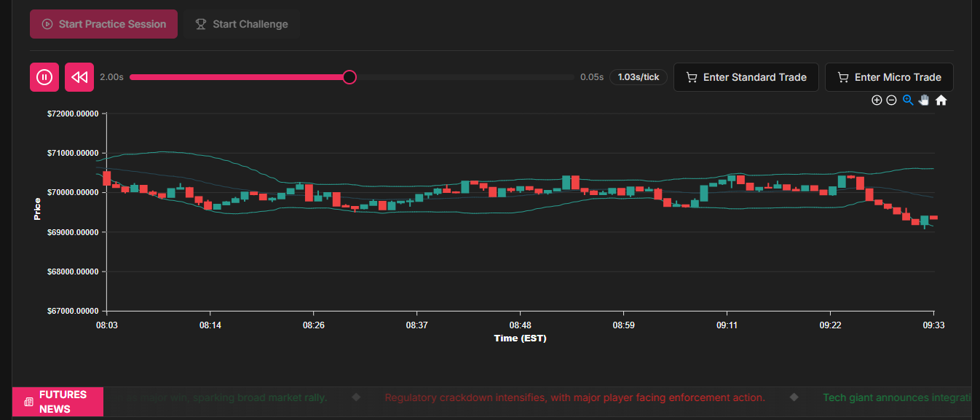Image resolution: width=980 pixels, height=420 pixels.
Task: Click the 08:03 time axis label
Action: point(107,325)
